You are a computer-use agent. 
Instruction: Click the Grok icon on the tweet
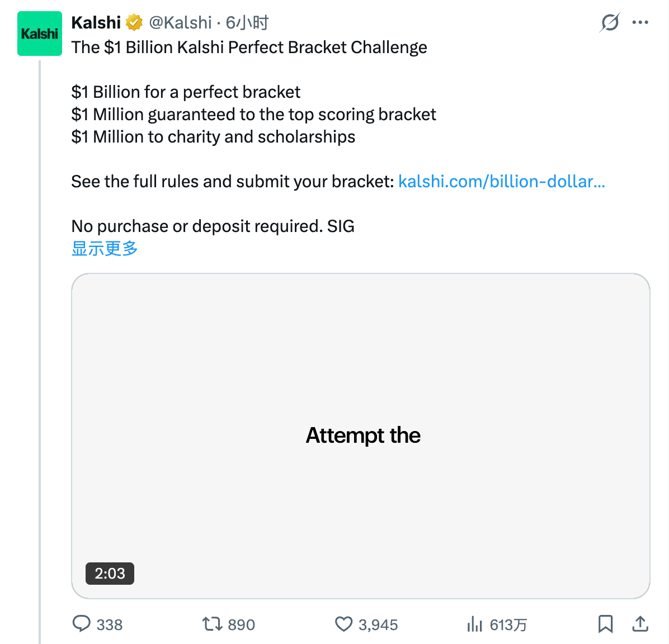tap(610, 22)
